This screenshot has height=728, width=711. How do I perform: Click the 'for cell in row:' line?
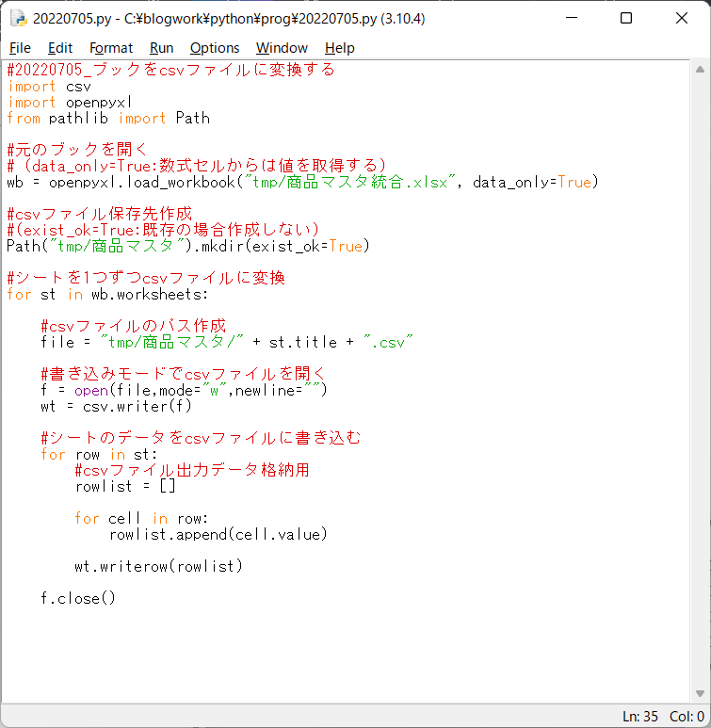point(141,518)
